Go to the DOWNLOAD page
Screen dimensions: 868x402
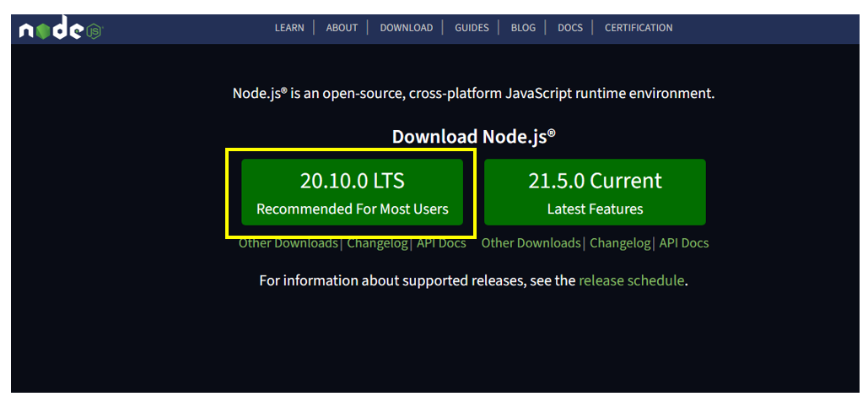407,28
